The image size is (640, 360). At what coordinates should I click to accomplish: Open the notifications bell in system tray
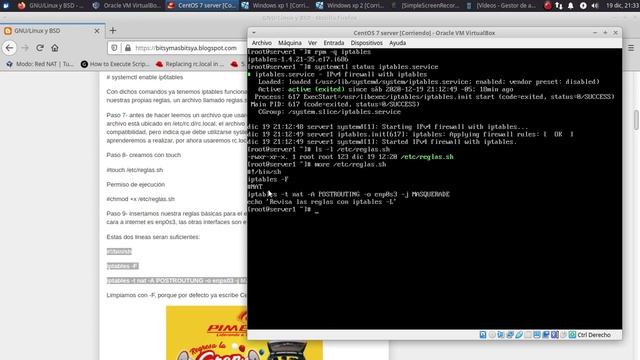coord(571,5)
